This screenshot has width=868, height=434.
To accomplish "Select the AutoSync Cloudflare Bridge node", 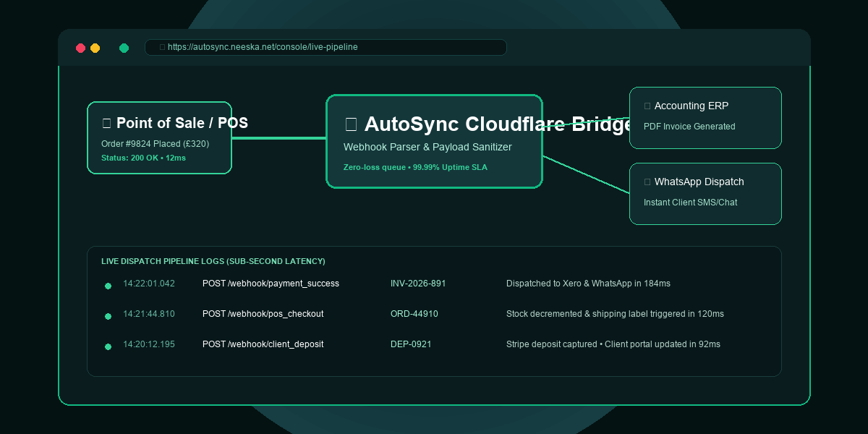I will pyautogui.click(x=434, y=141).
